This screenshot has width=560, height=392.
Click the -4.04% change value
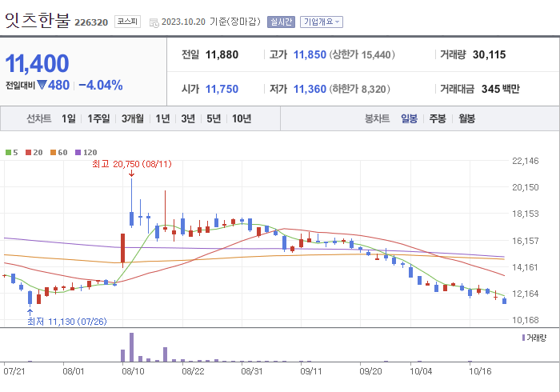tap(101, 86)
